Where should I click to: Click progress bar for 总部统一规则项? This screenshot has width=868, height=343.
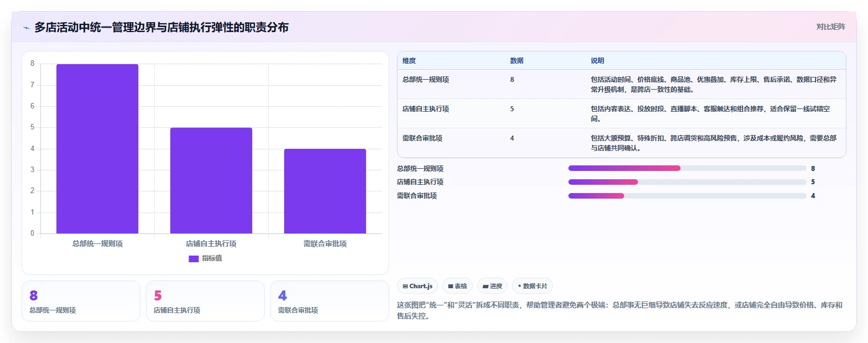tap(687, 168)
